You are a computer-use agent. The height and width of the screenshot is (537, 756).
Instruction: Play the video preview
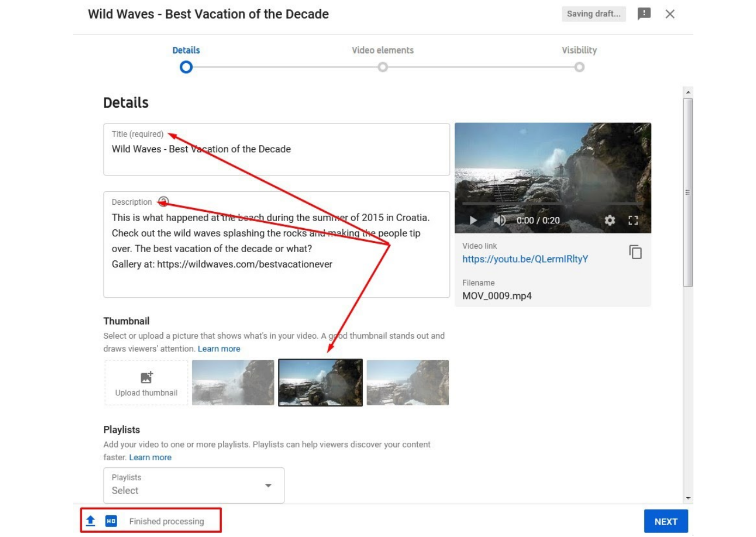click(x=473, y=221)
